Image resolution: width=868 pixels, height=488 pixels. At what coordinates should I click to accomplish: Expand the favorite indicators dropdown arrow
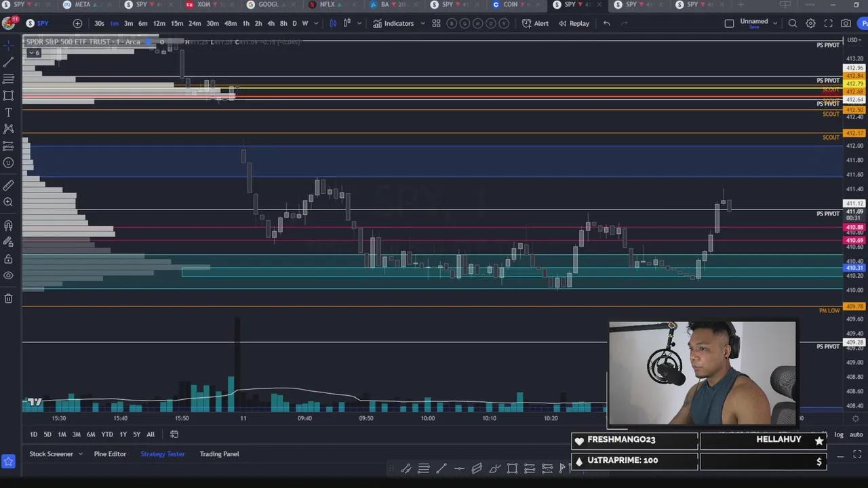click(x=422, y=23)
